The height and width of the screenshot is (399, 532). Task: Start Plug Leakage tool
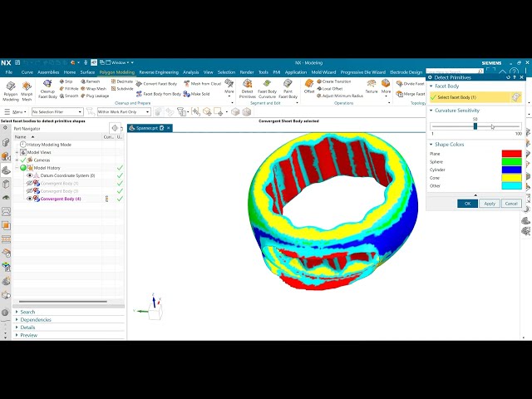95,96
